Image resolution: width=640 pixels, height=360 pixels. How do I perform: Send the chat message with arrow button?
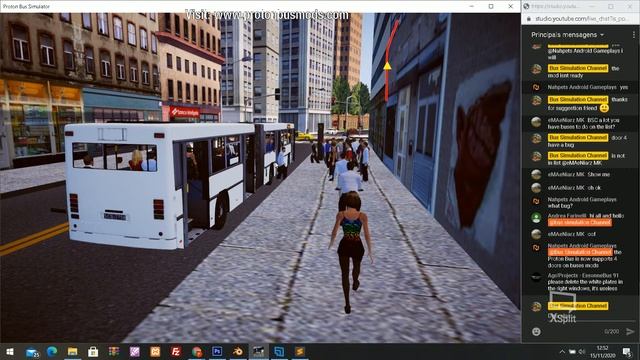pos(630,331)
